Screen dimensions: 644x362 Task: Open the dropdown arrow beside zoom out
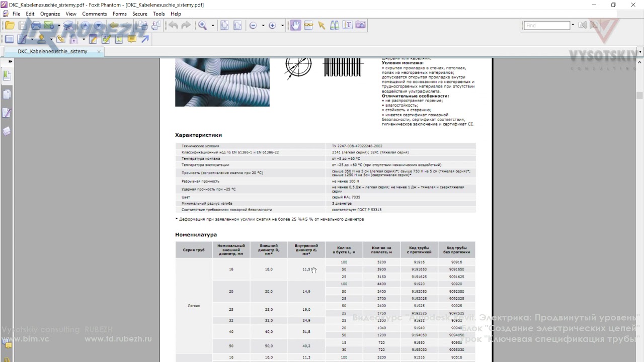[x=263, y=26]
